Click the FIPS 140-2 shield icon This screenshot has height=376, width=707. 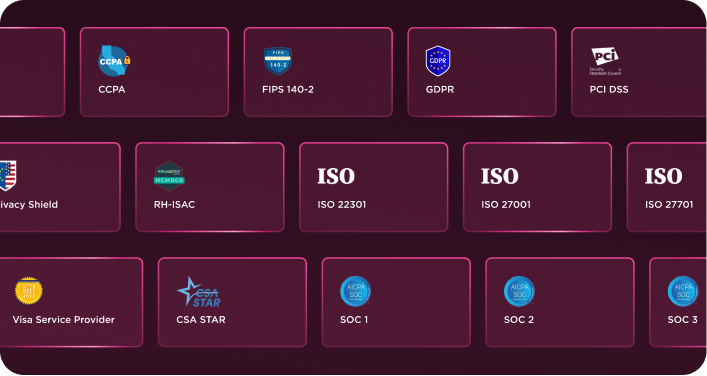point(278,61)
